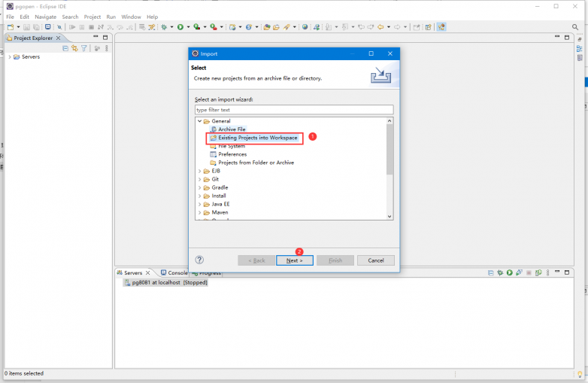Click Collapse All icon in Project Explorer

click(x=65, y=48)
